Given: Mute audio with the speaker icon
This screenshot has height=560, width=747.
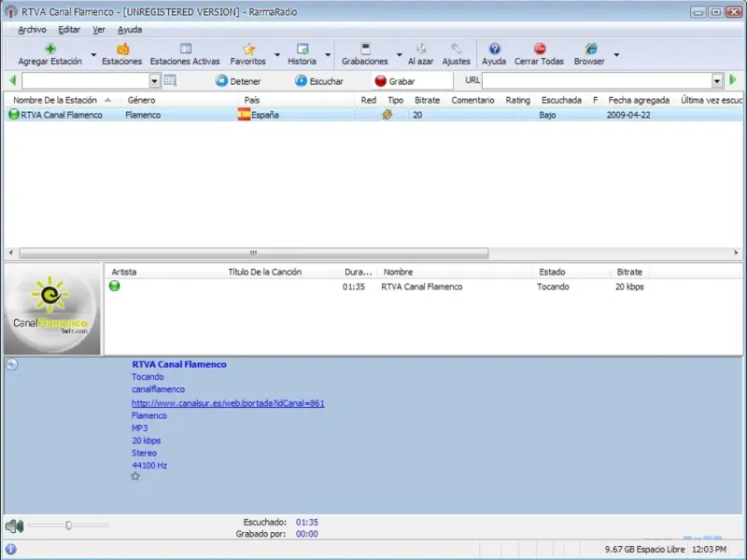Looking at the screenshot, I should [x=13, y=526].
